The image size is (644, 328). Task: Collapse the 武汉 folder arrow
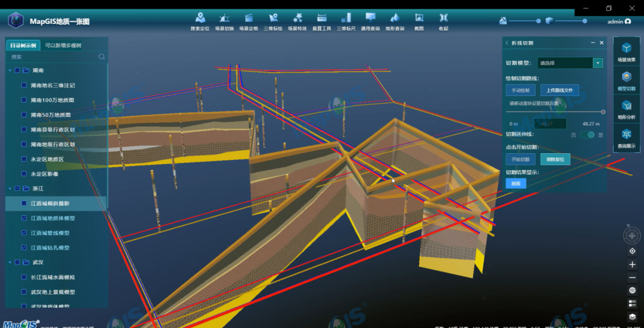[x=10, y=262]
